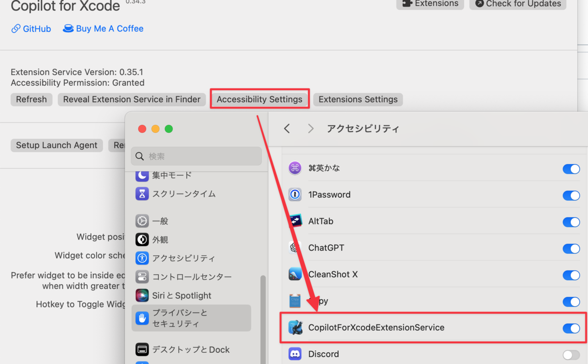588x364 pixels.
Task: Click the CopilotForXcodeExtensionService label
Action: [x=376, y=327]
